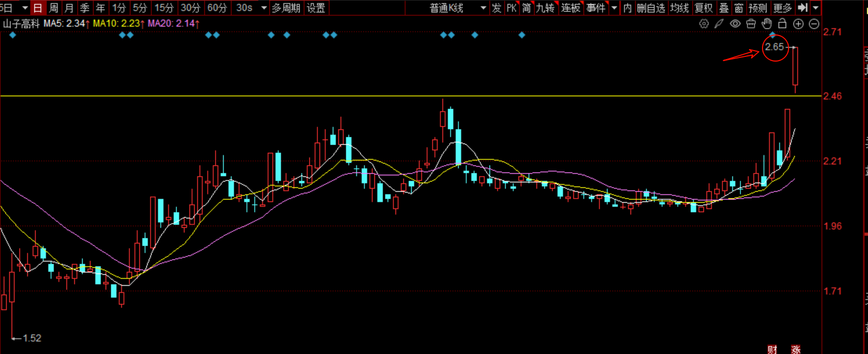Open the 设置 settings button
The image size is (868, 354).
coord(316,8)
